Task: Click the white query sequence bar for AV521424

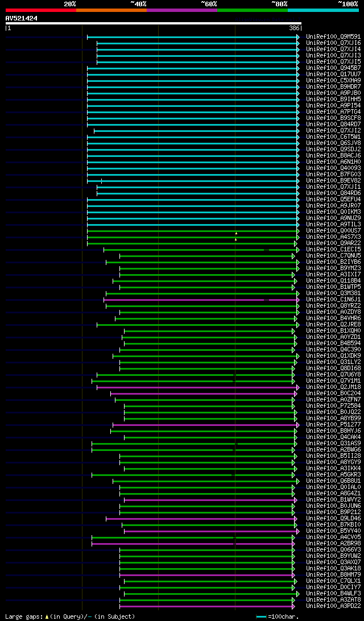Action: tap(154, 23)
